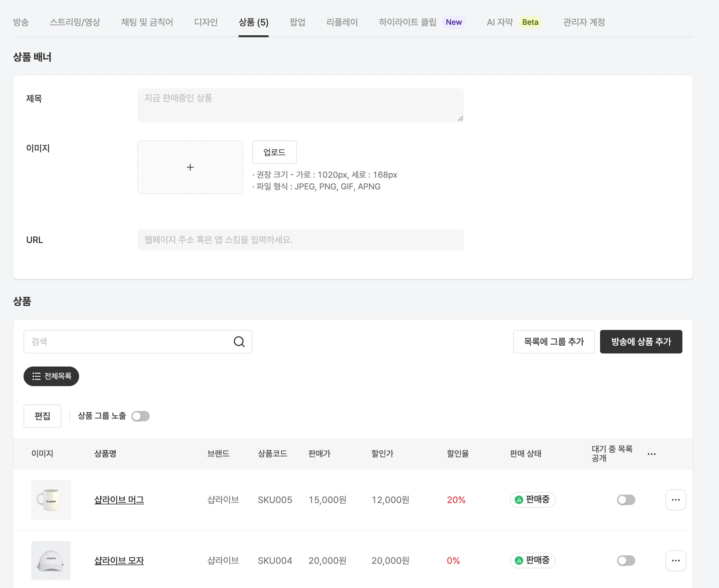Go to 관리자 계정 tab
Viewport: 719px width, 588px height.
584,22
